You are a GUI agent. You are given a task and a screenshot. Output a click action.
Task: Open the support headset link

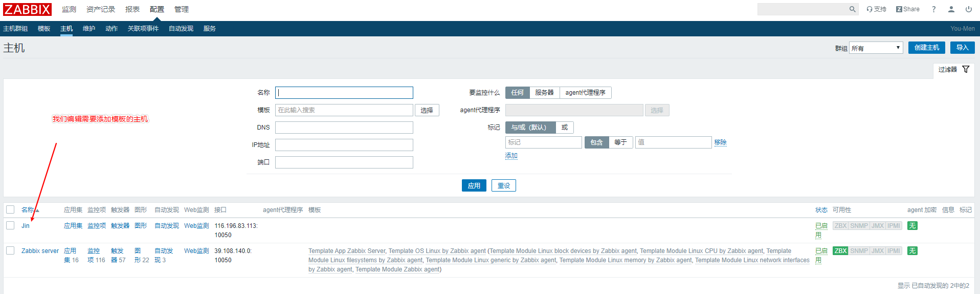point(876,9)
